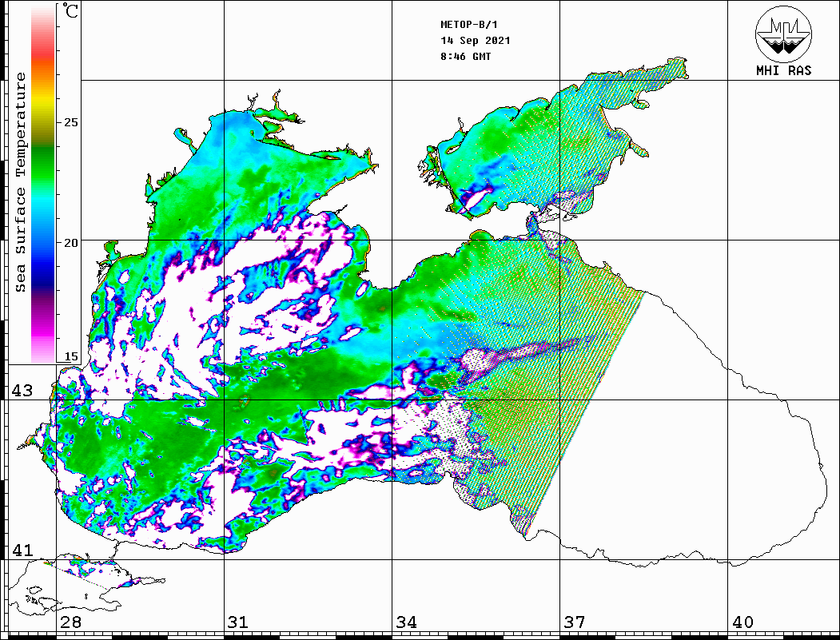This screenshot has height=640, width=840.
Task: Click the '14 Sep 2021' date text
Action: click(x=476, y=41)
